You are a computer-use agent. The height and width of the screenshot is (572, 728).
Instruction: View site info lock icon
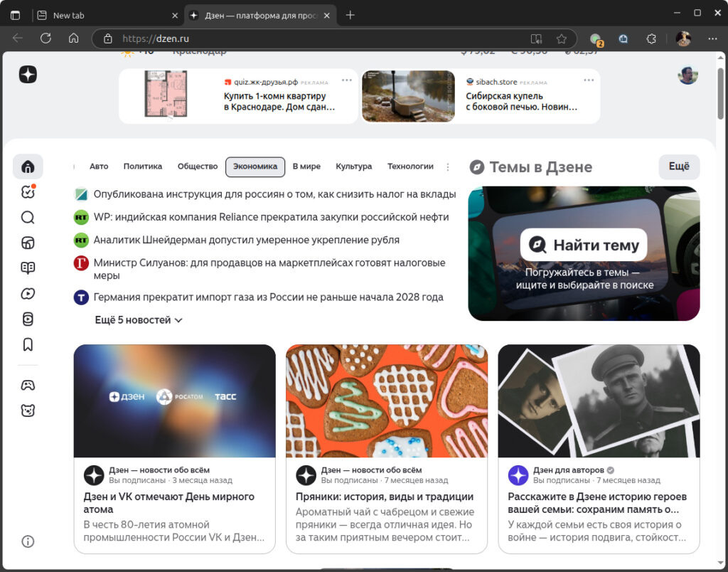(x=108, y=38)
